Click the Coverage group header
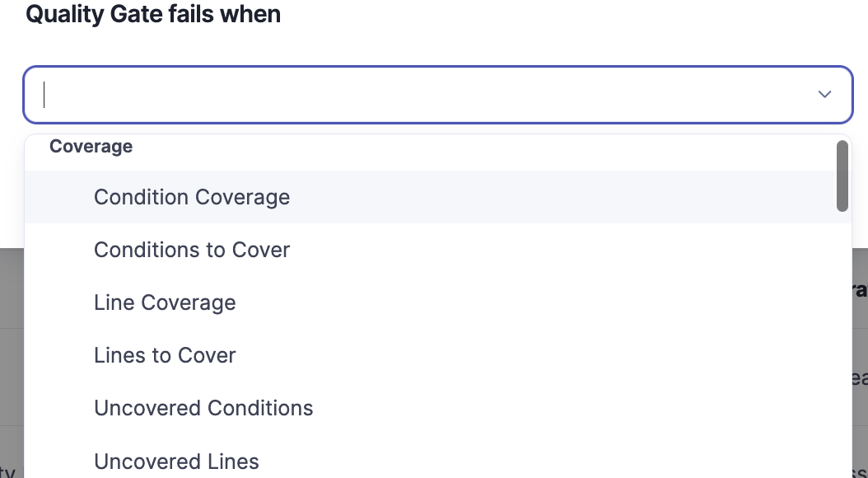Viewport: 868px width, 478px height. point(91,147)
